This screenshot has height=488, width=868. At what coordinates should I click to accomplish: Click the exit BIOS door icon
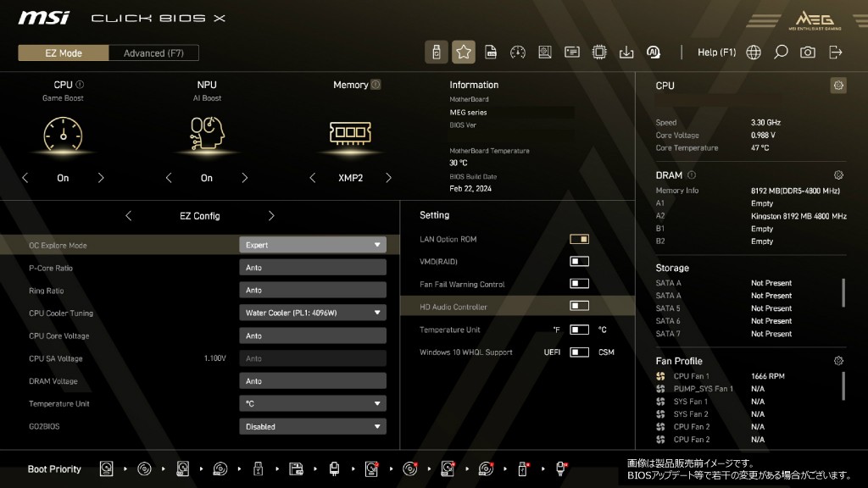835,53
